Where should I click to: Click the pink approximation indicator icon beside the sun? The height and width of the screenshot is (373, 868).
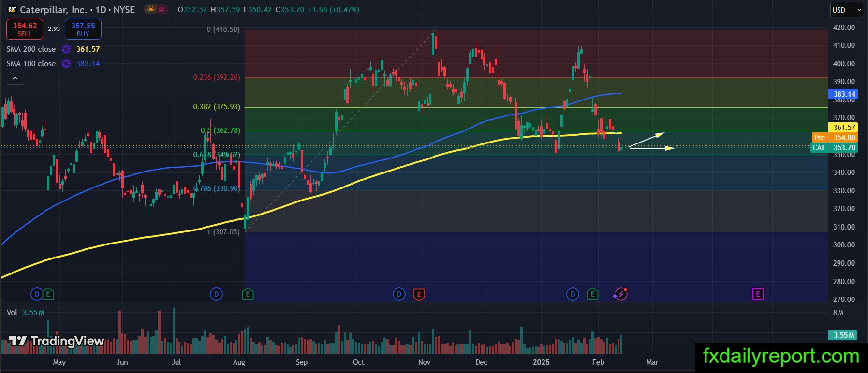pyautogui.click(x=162, y=9)
